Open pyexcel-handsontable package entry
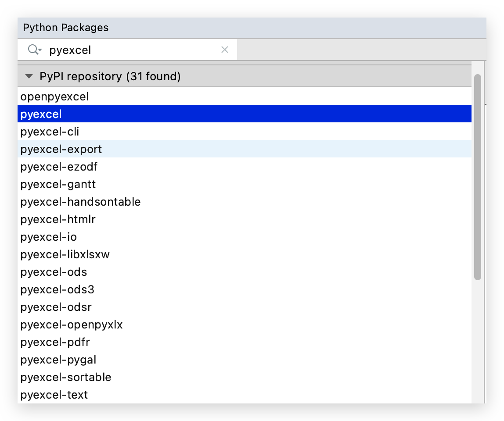Image resolution: width=504 pixels, height=421 pixels. [80, 202]
